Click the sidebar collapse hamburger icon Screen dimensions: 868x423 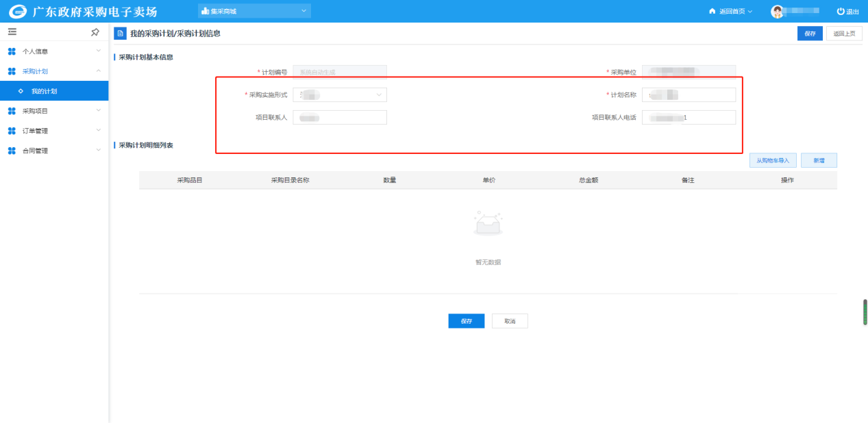[x=12, y=32]
